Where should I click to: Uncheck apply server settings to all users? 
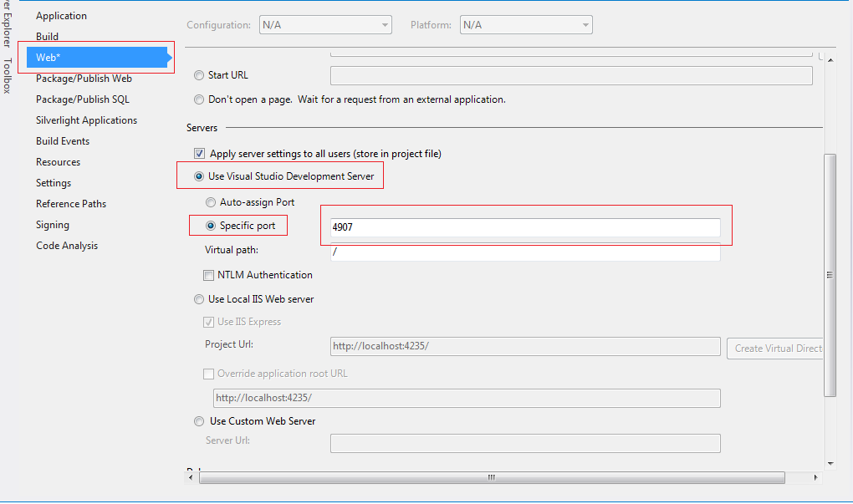click(x=199, y=153)
